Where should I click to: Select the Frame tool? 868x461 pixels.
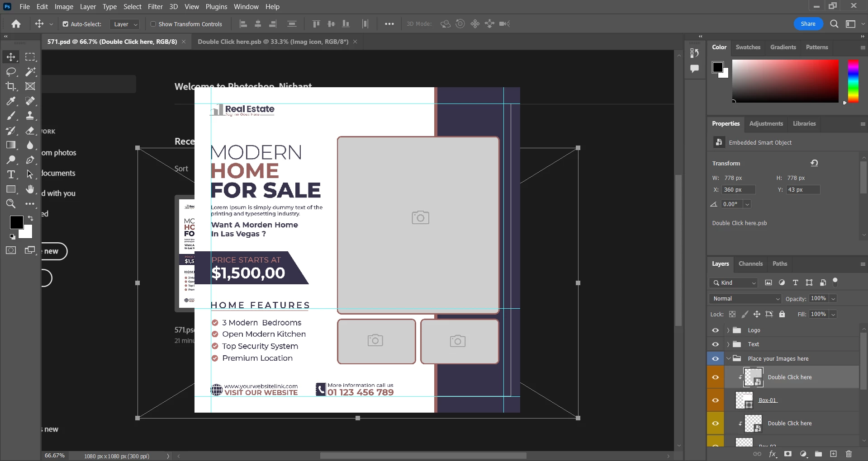[30, 86]
